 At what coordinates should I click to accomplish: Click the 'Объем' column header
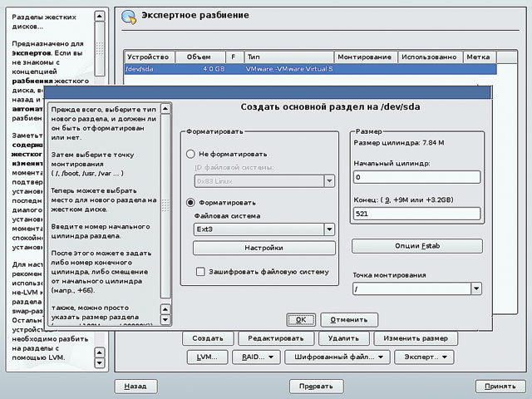pos(199,57)
